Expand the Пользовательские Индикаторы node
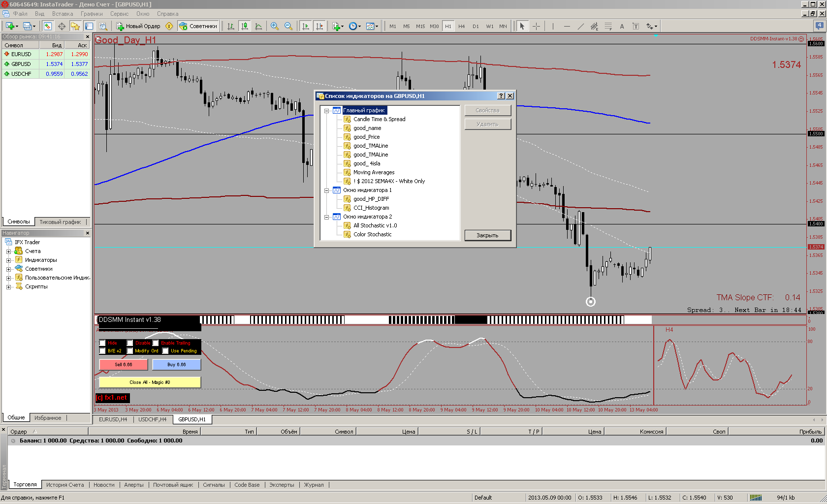Screen dimensions: 827x504 (x=8, y=278)
